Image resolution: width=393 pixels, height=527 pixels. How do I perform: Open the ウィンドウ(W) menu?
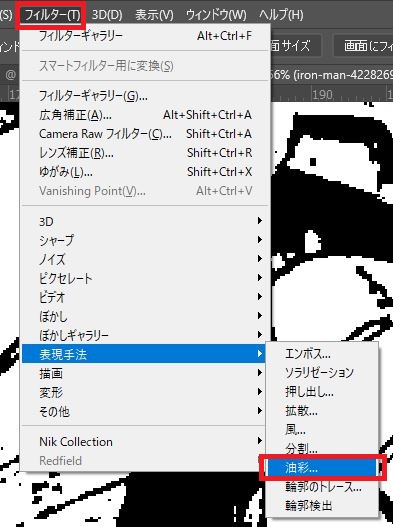(x=216, y=15)
